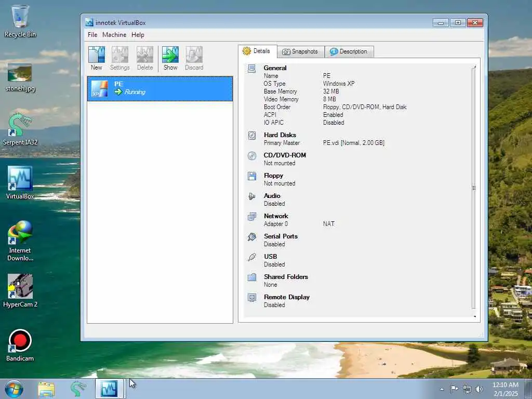Viewport: 532px width, 399px height.
Task: Switch to the Description tab
Action: [349, 51]
